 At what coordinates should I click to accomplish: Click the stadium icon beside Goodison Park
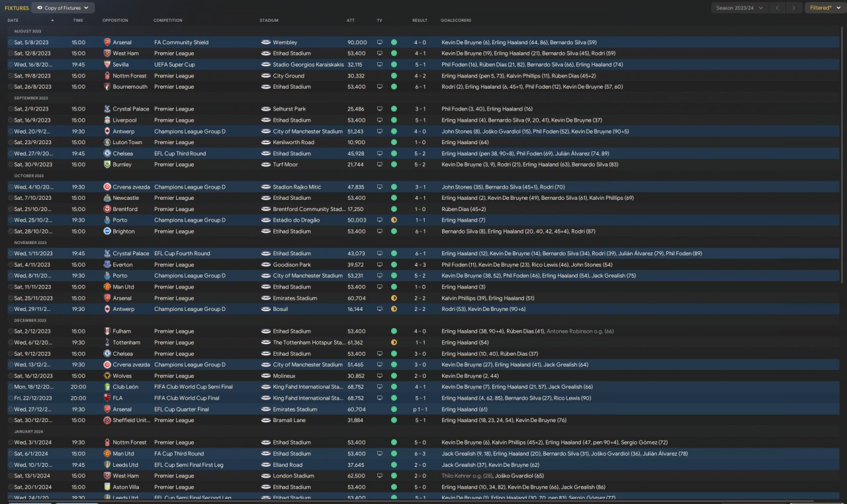click(266, 265)
